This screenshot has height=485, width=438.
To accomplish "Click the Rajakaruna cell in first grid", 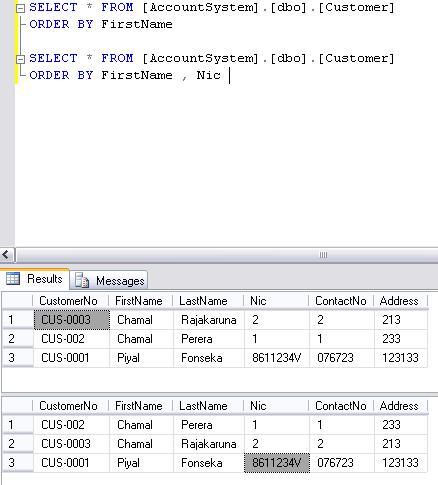I will pyautogui.click(x=209, y=320).
